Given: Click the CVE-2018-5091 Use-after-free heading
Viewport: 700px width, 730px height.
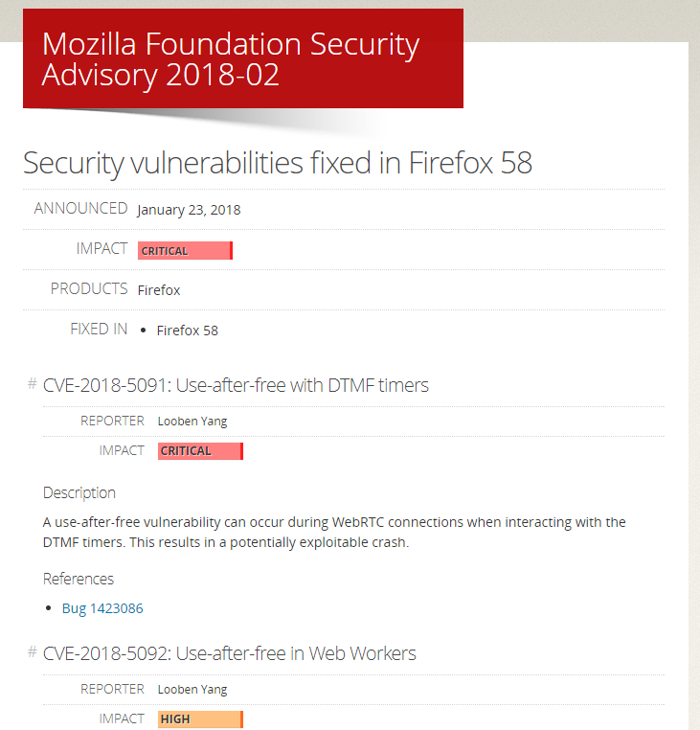Looking at the screenshot, I should (236, 385).
